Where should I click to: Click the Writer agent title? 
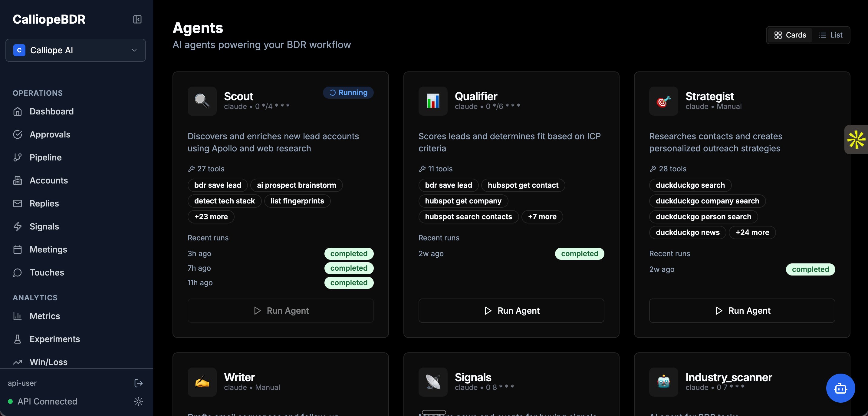(239, 377)
